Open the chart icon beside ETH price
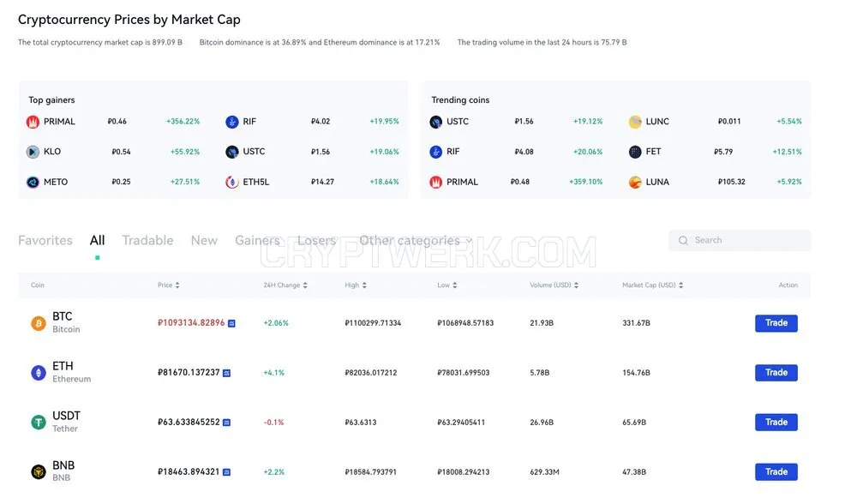 pos(227,373)
